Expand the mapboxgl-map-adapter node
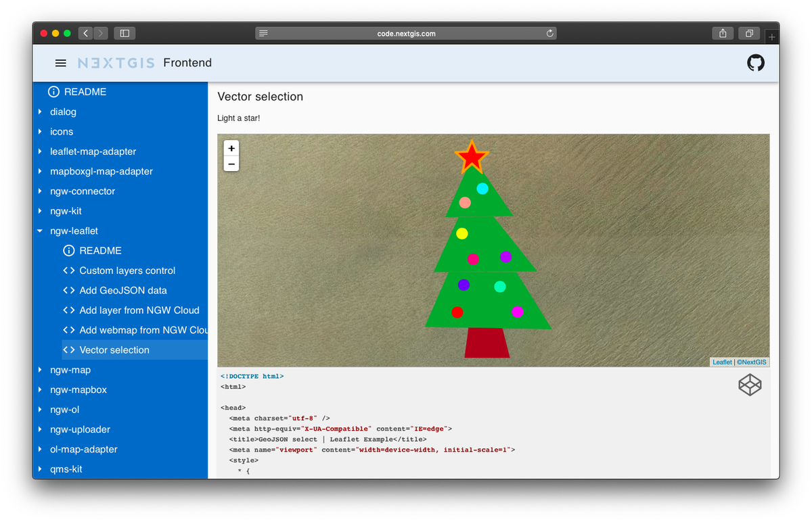This screenshot has width=812, height=522. 40,171
